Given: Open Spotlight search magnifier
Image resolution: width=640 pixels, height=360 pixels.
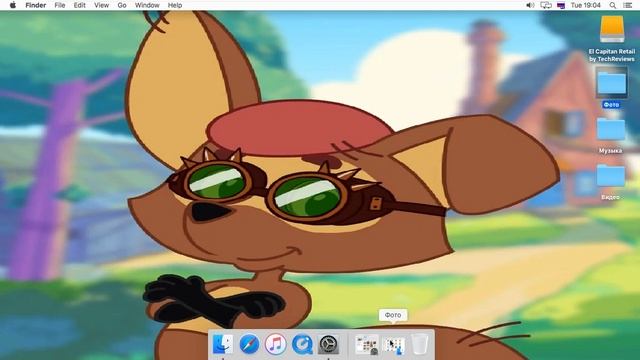Looking at the screenshot, I should click(613, 5).
